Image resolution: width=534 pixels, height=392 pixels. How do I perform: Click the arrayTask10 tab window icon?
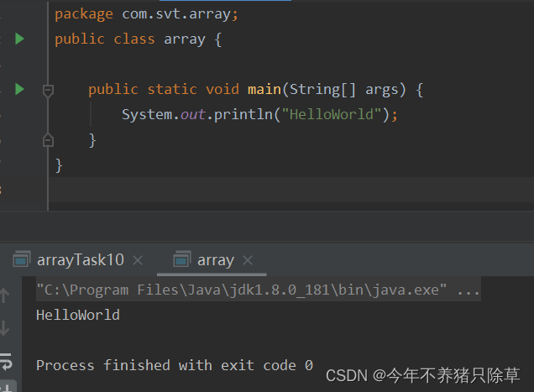[x=22, y=259]
